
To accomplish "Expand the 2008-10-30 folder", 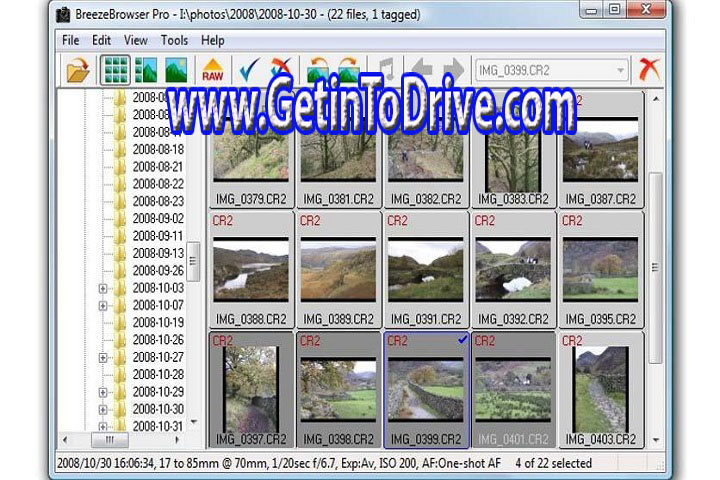I will [x=103, y=410].
